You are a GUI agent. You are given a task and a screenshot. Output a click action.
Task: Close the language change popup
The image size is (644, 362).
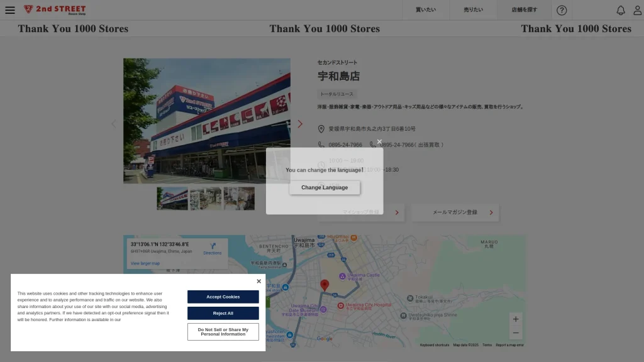(x=379, y=141)
